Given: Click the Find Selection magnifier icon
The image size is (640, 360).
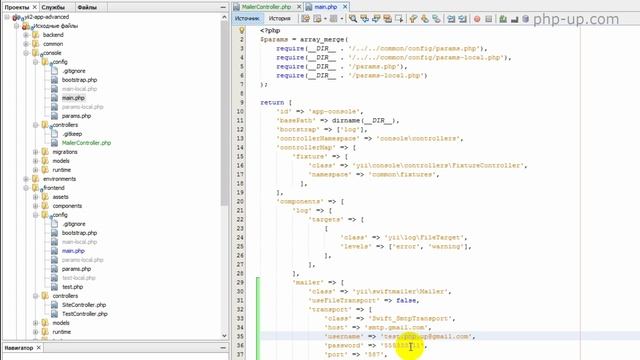Looking at the screenshot, I should [353, 19].
